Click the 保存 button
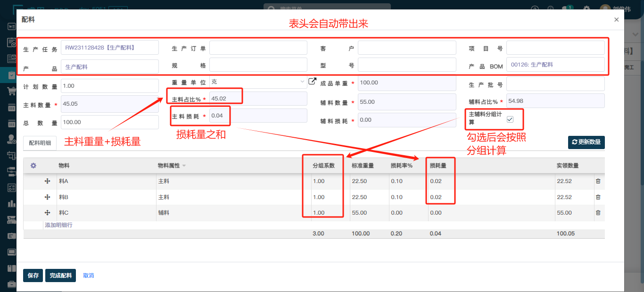The height and width of the screenshot is (292, 644). tap(33, 275)
